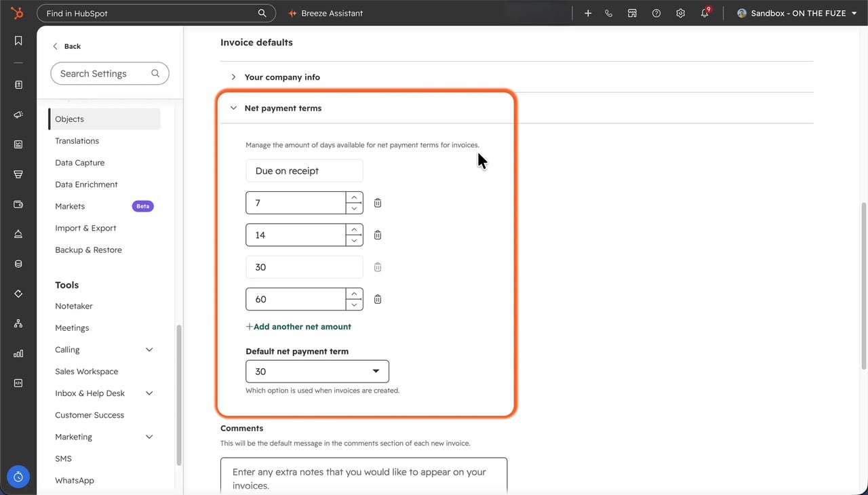Open Content icon in left rail
The height and width of the screenshot is (495, 868).
[x=18, y=144]
